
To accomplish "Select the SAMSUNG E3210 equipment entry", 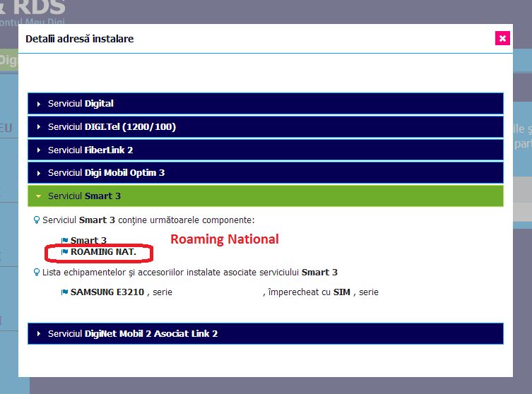I will click(x=107, y=292).
